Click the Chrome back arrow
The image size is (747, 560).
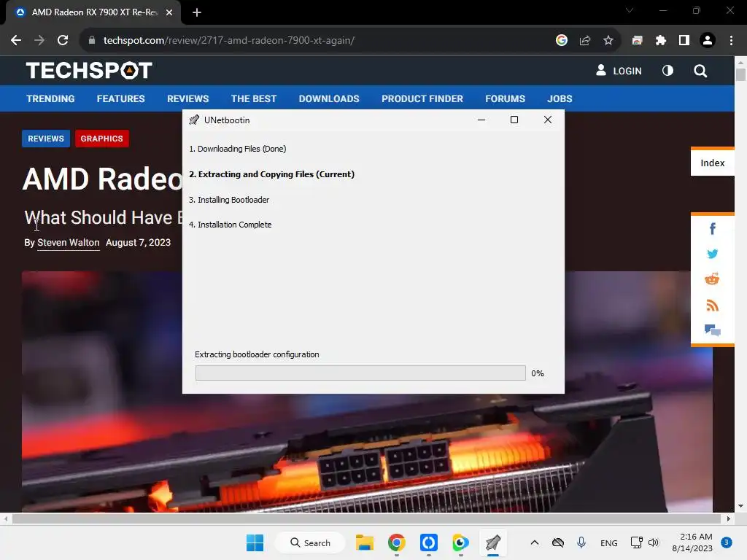click(16, 41)
